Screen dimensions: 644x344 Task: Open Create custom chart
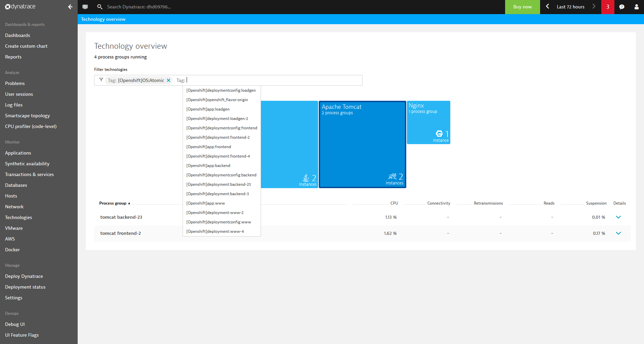(x=26, y=46)
